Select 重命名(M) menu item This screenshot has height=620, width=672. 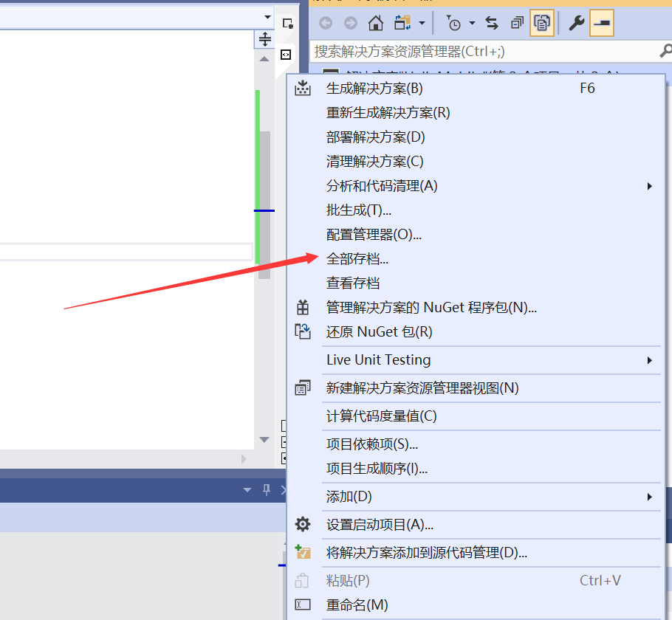(476, 605)
